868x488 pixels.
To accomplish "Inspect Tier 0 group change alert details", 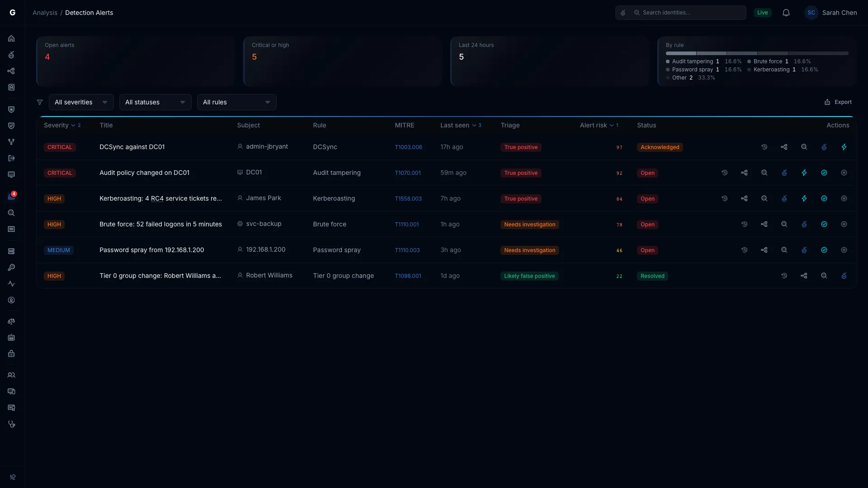I will pos(824,276).
